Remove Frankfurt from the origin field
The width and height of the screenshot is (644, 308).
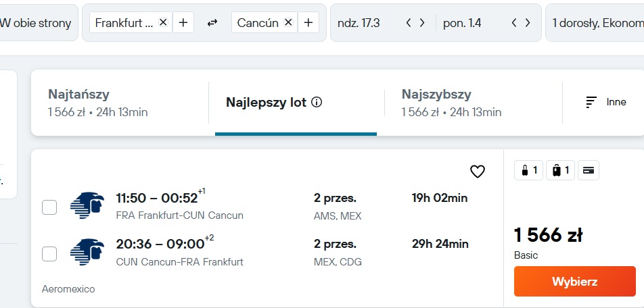coord(163,22)
